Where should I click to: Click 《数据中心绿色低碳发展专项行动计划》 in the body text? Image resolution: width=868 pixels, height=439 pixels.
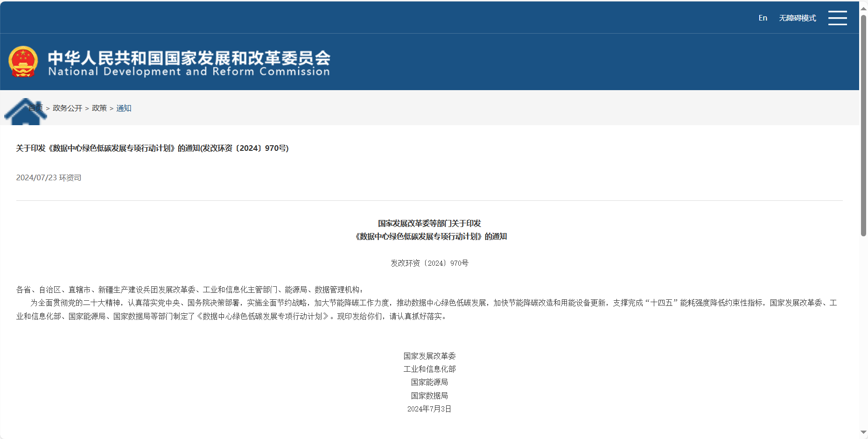pyautogui.click(x=263, y=316)
